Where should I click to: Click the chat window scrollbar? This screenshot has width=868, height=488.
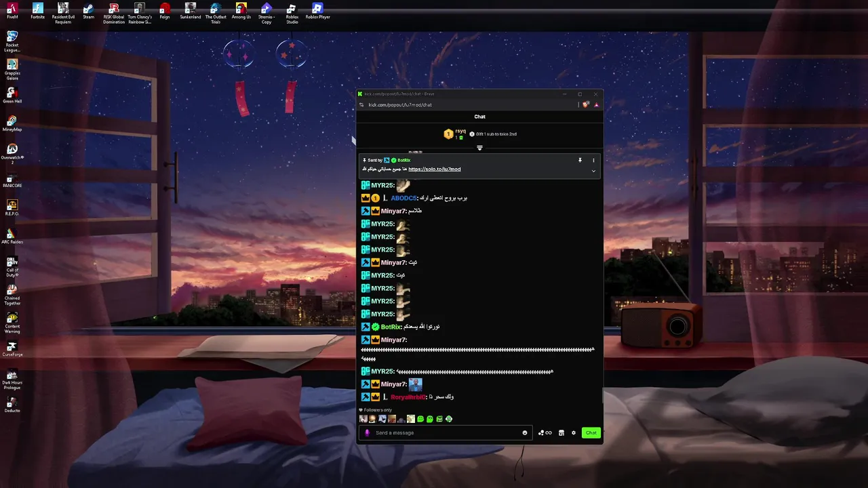pyautogui.click(x=602, y=396)
